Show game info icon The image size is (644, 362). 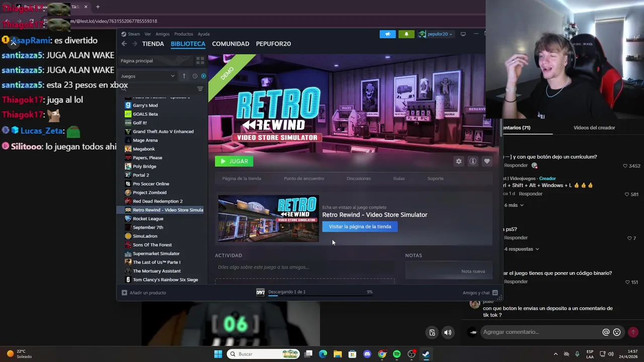coord(472,161)
